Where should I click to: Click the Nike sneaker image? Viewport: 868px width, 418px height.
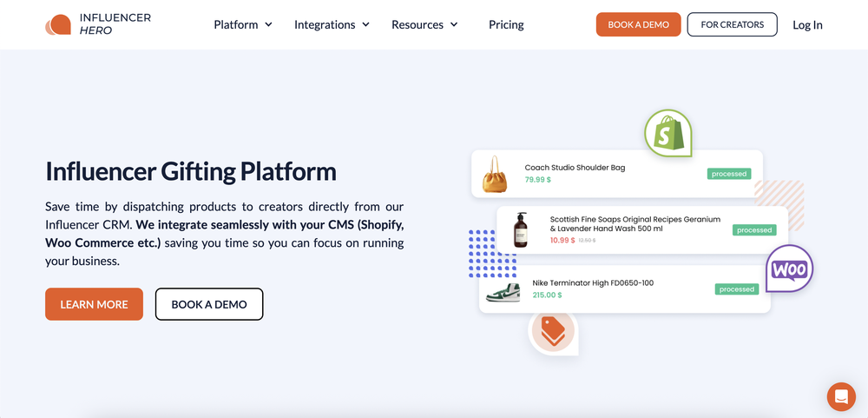click(503, 292)
